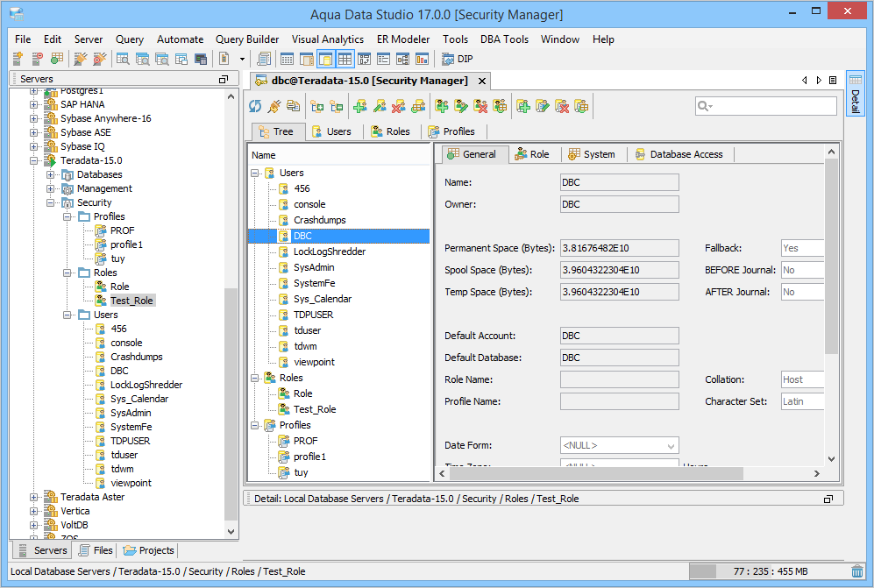874x588 pixels.
Task: Click the restore icon on the Detail bar
Action: click(x=828, y=499)
